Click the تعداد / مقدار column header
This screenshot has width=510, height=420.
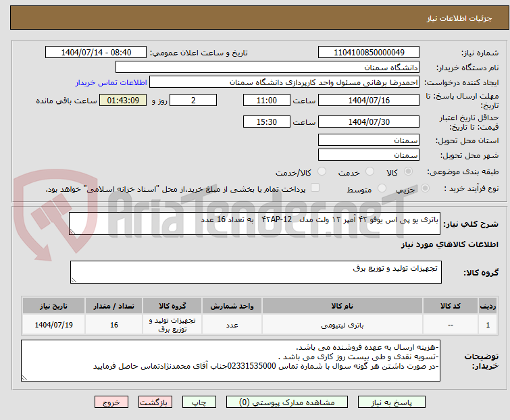click(x=114, y=306)
